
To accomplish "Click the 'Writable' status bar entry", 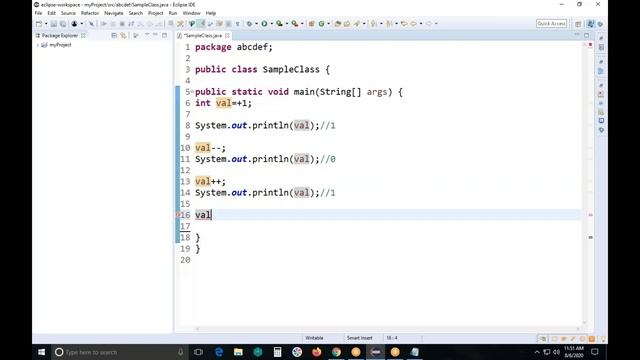I will [x=314, y=338].
